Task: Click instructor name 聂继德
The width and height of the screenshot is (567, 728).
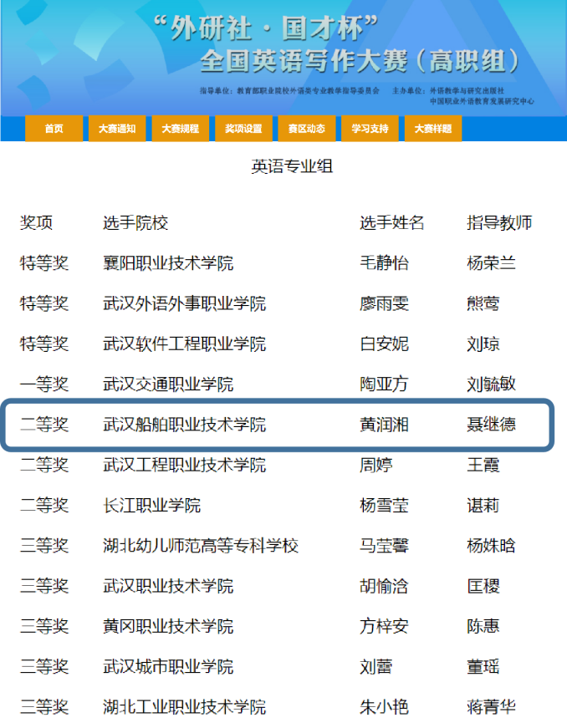Action: (491, 425)
